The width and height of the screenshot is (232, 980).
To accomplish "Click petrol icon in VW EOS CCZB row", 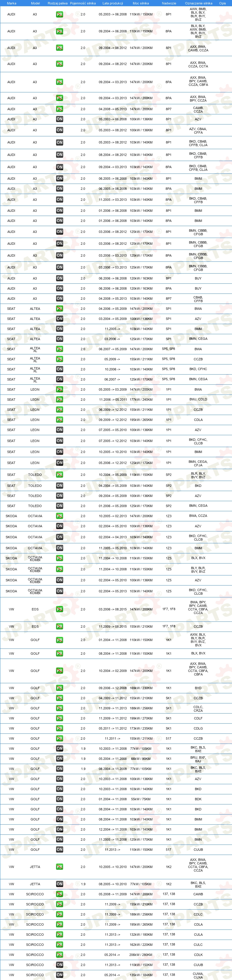I will pos(60,626).
